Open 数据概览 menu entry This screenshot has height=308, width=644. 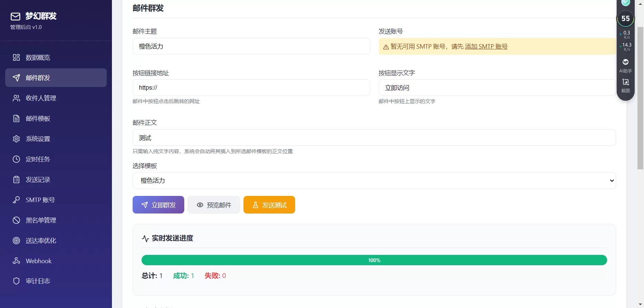point(56,57)
